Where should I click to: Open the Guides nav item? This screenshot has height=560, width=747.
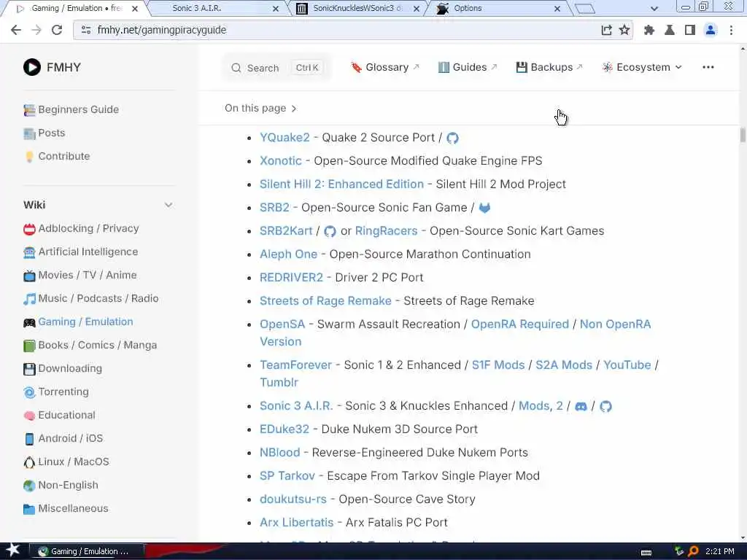click(468, 67)
